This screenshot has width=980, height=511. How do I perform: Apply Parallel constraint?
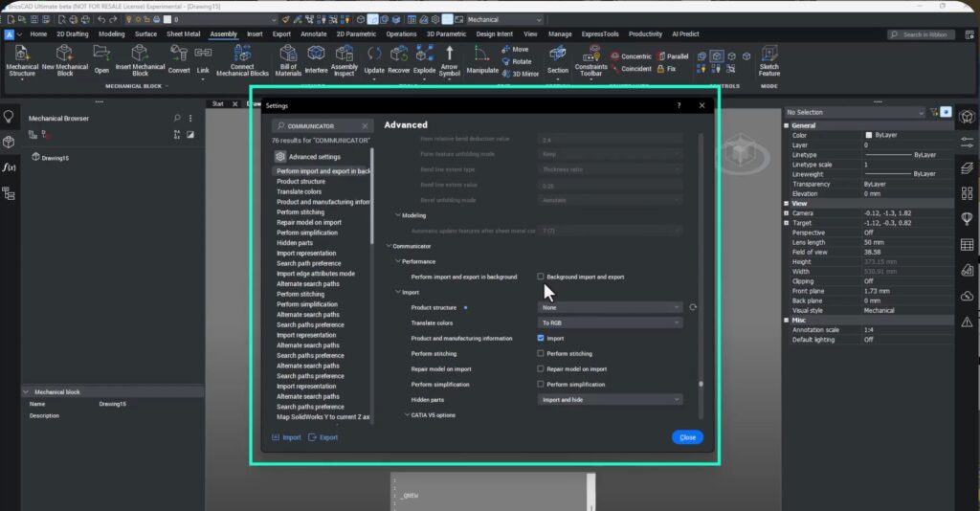point(673,56)
